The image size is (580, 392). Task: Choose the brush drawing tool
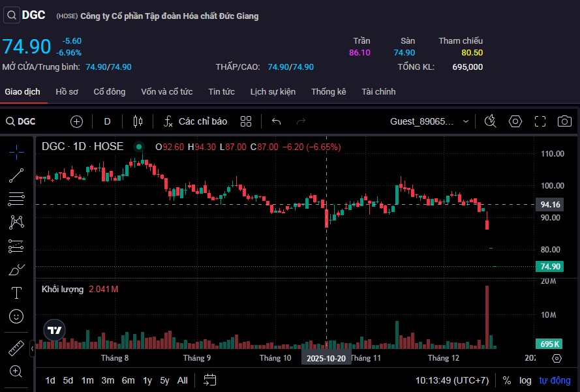coord(16,269)
